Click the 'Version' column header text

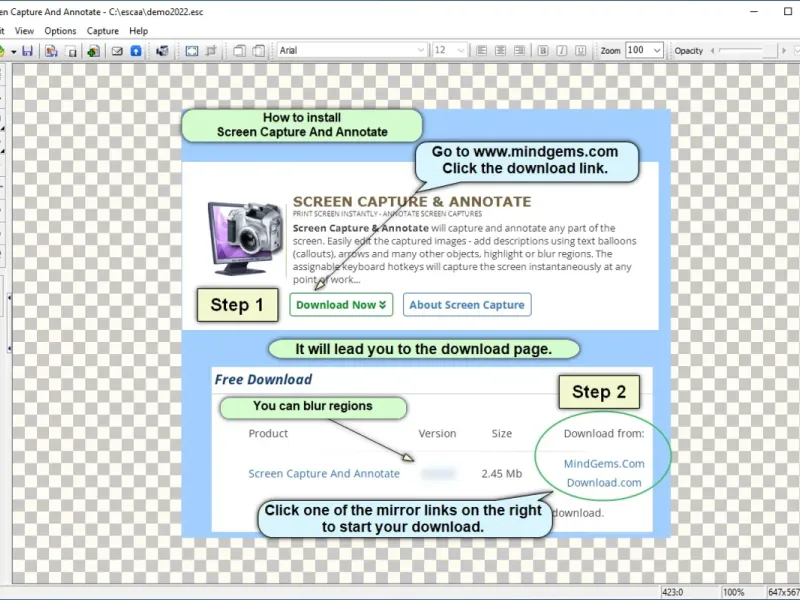(437, 433)
